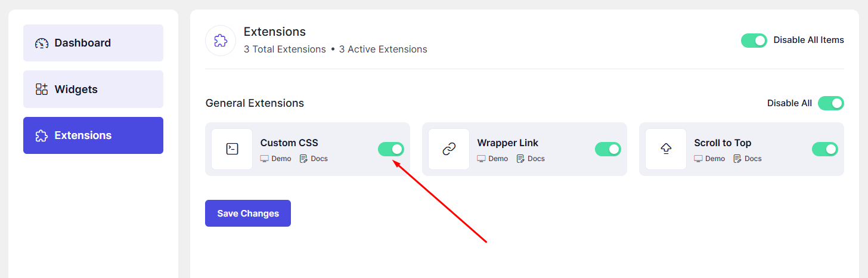Click the Widgets grid icon in sidebar
The width and height of the screenshot is (868, 278).
click(42, 89)
